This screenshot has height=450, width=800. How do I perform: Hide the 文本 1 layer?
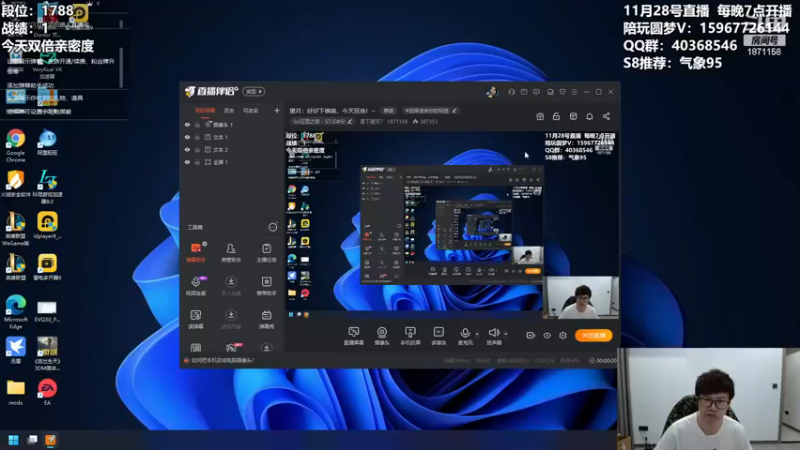[x=187, y=137]
